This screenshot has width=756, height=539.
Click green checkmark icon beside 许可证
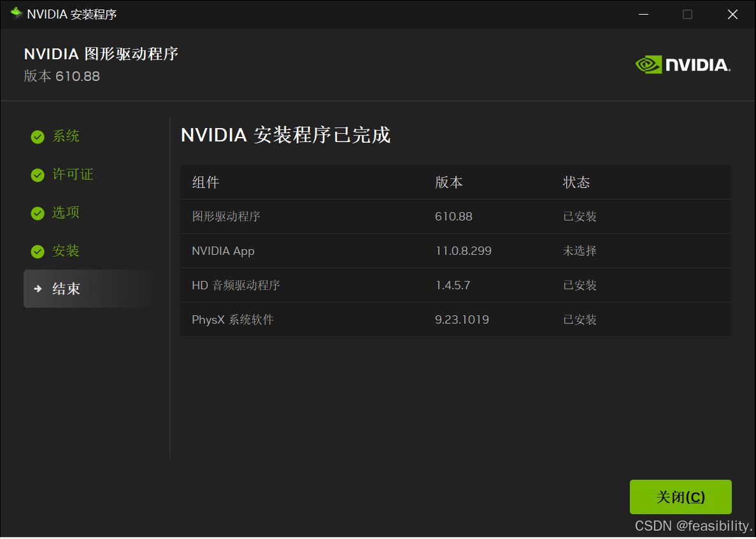pos(38,175)
